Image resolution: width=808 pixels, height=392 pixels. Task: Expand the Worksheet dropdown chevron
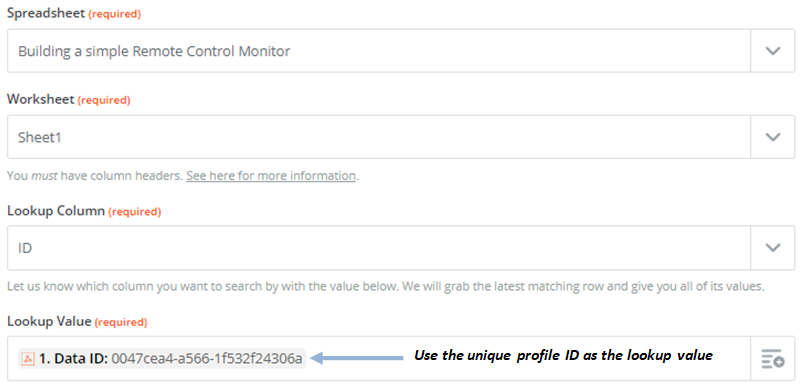click(772, 137)
